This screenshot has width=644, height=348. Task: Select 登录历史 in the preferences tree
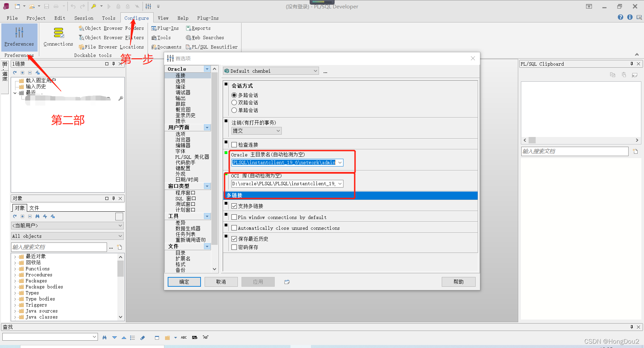(185, 116)
